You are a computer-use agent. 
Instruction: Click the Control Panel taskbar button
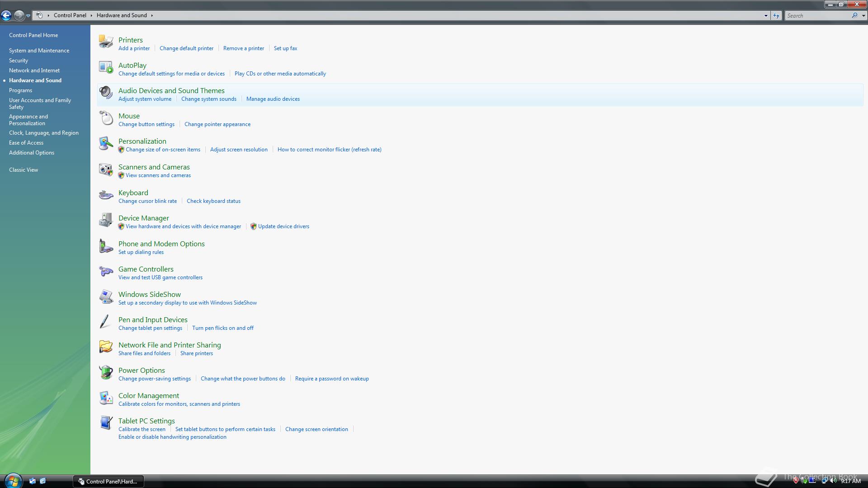(108, 481)
